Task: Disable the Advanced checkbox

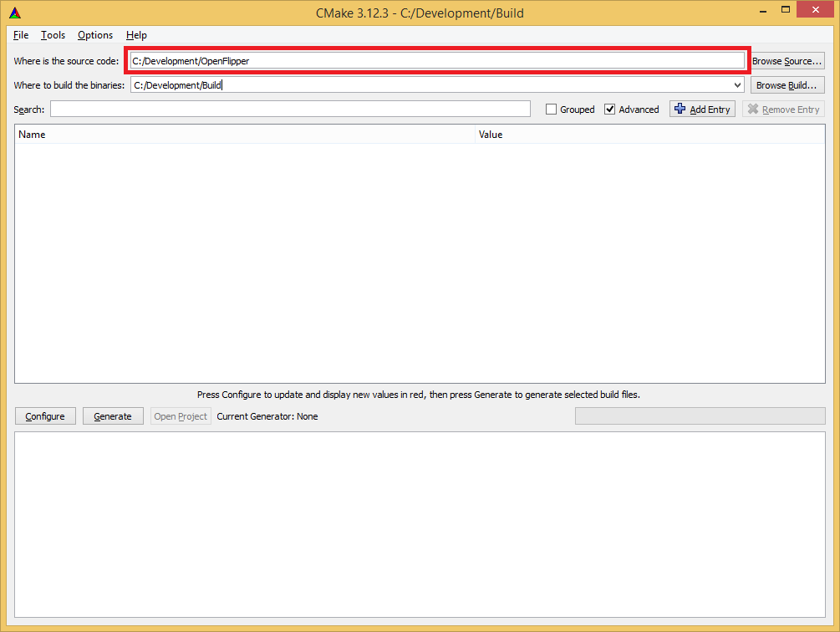Action: [610, 109]
